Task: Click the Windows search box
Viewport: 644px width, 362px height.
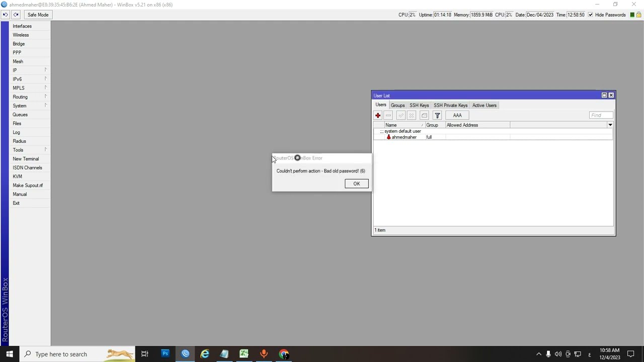Action: pos(77,354)
